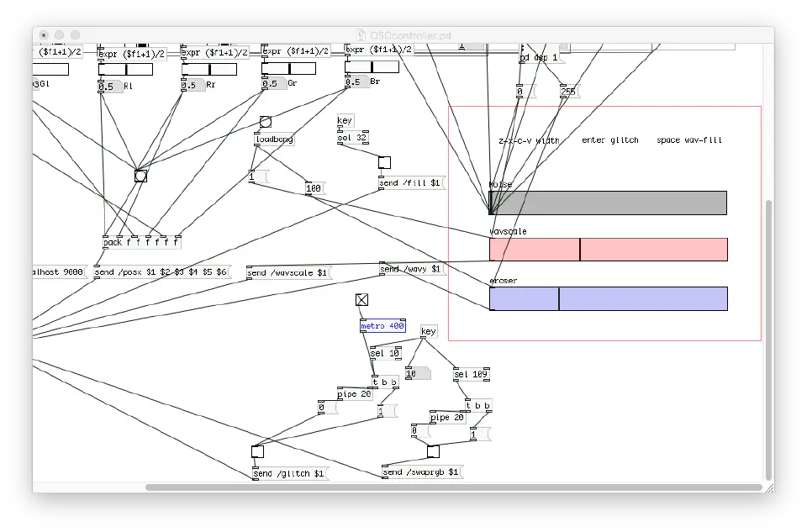Click the bang circle above loadbang

(266, 123)
